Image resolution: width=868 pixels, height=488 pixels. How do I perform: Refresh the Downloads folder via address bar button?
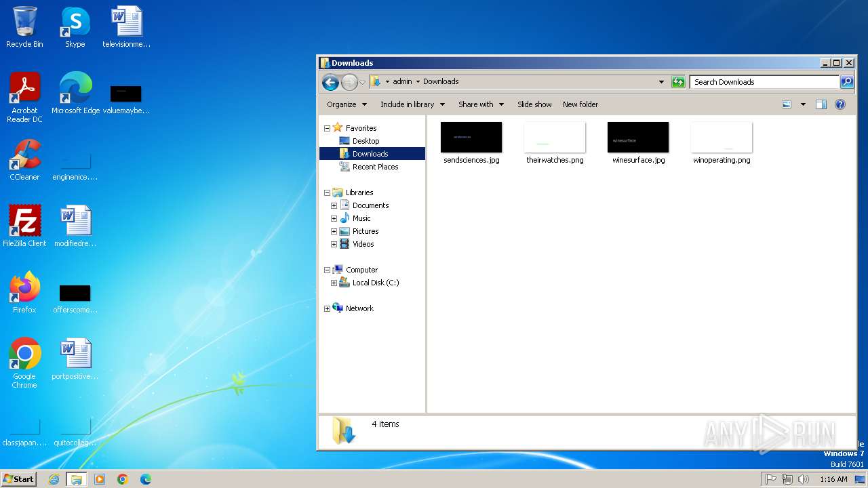click(x=678, y=82)
